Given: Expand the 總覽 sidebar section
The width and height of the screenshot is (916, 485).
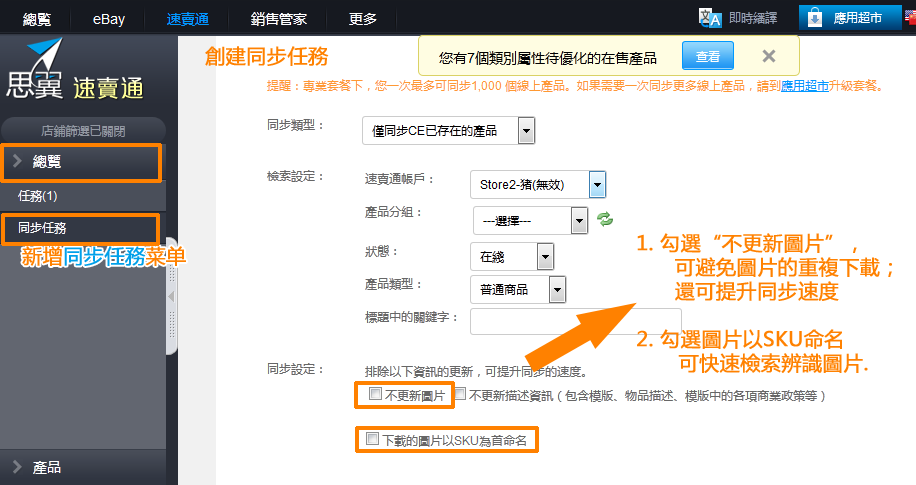Looking at the screenshot, I should [81, 162].
